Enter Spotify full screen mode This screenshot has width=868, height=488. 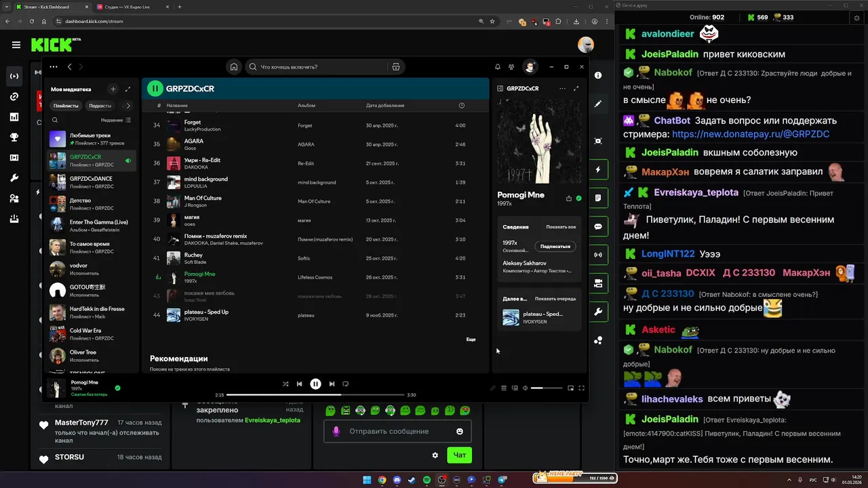pos(581,388)
